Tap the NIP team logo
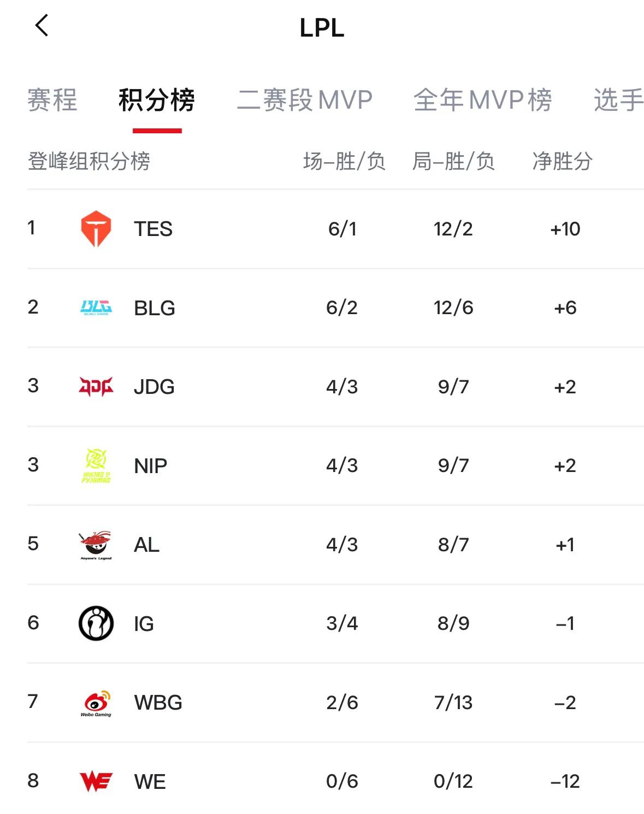644x814 pixels. (96, 465)
